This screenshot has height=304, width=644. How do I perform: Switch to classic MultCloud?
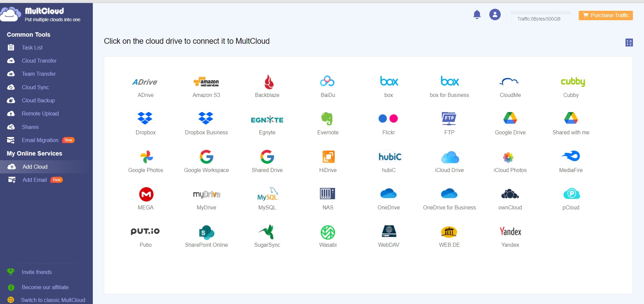(53, 300)
